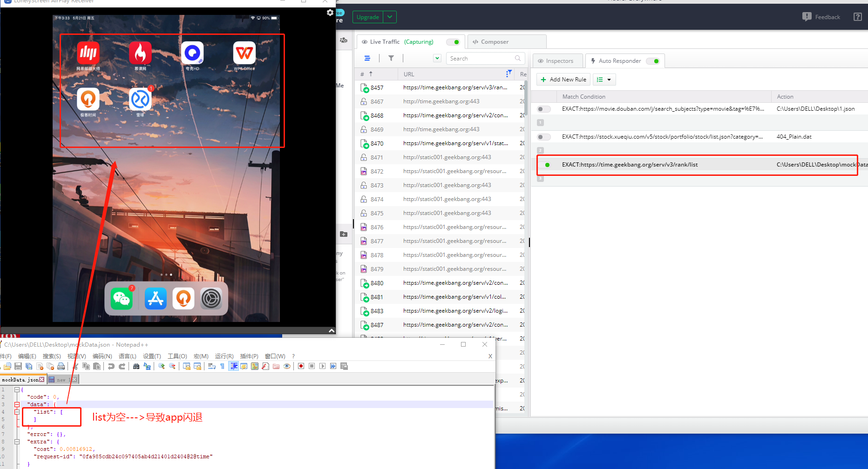Expand LonelyScreen bottom chevron arrow
Screen dimensions: 868x469
332,330
